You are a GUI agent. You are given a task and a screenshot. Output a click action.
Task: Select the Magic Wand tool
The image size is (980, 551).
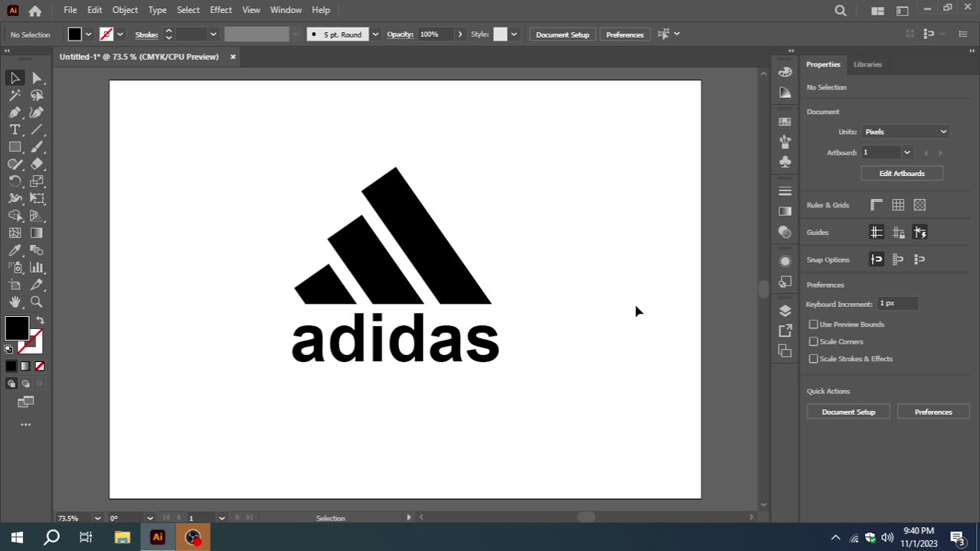click(15, 96)
